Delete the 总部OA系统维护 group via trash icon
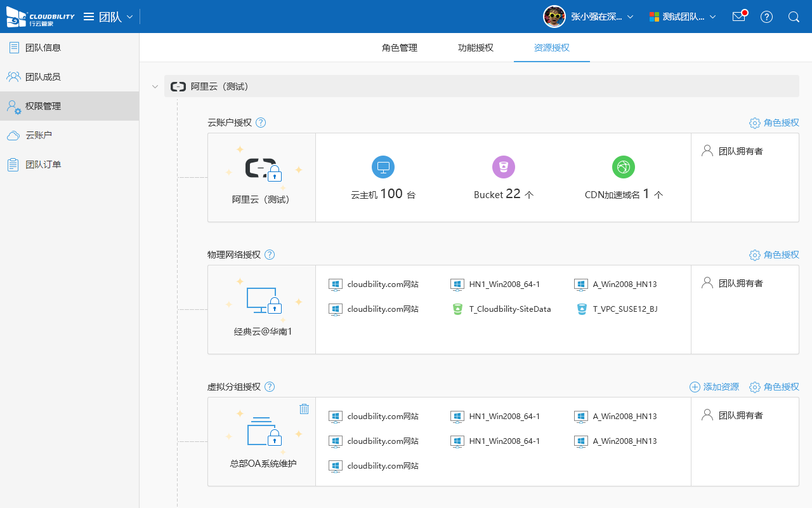Screen dimensions: 812x508 304,409
